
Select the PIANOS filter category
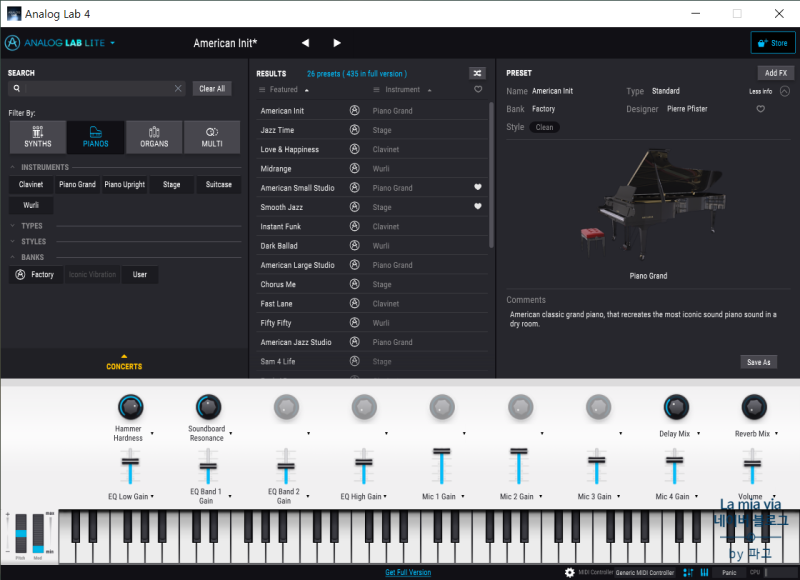95,137
